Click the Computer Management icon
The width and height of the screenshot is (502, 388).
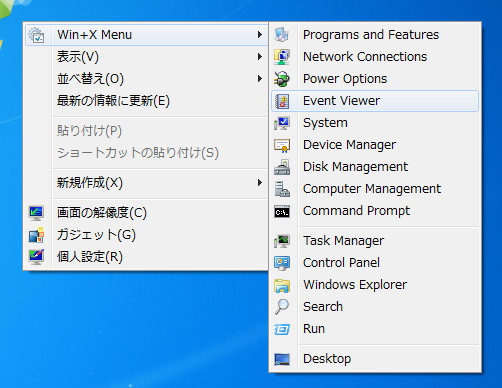click(282, 189)
